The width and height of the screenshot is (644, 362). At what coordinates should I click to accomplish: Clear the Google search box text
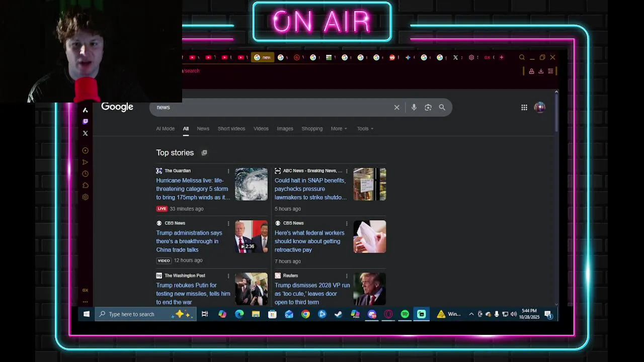pyautogui.click(x=396, y=107)
